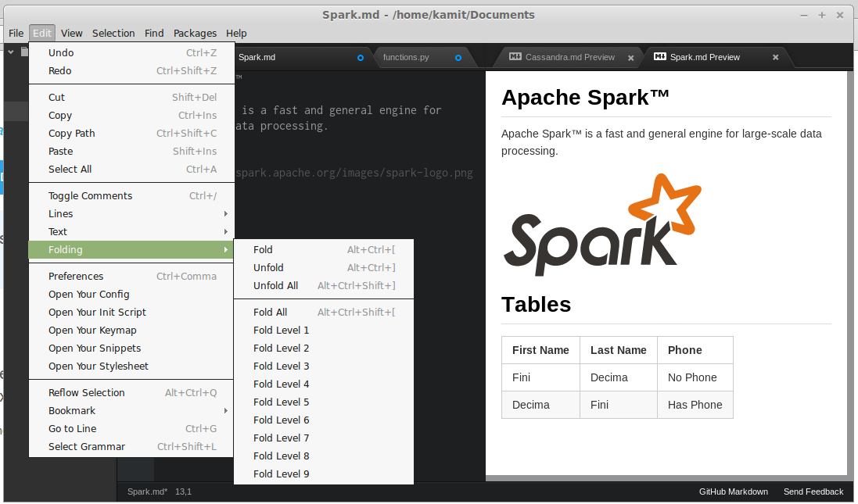The height and width of the screenshot is (504, 858).
Task: Choose Select Grammar menu entry
Action: click(x=131, y=447)
